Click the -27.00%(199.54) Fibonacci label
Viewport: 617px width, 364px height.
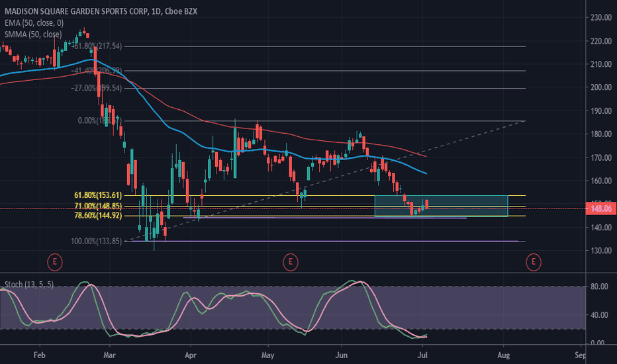[x=97, y=88]
